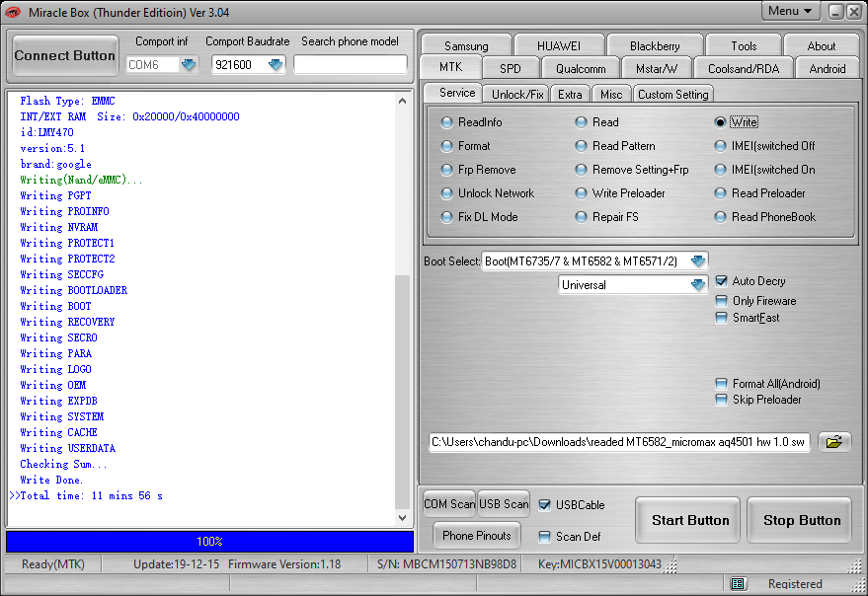Screen dimensions: 868x596
Task: Click the 100% blue progress bar
Action: tap(209, 541)
